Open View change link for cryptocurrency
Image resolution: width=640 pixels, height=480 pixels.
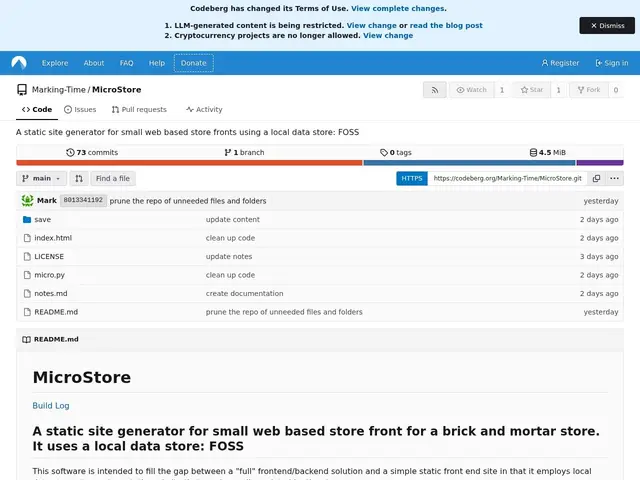point(388,36)
